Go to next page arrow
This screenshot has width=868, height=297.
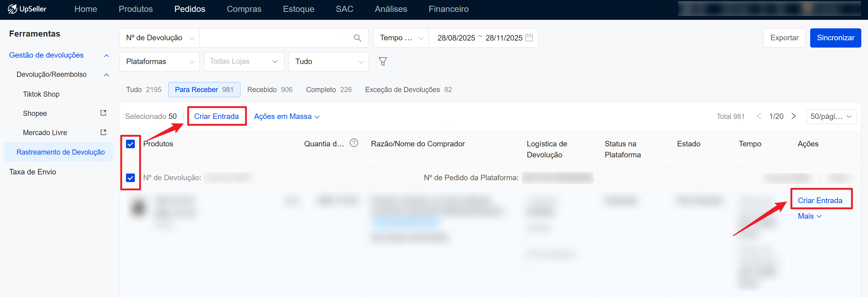(793, 116)
